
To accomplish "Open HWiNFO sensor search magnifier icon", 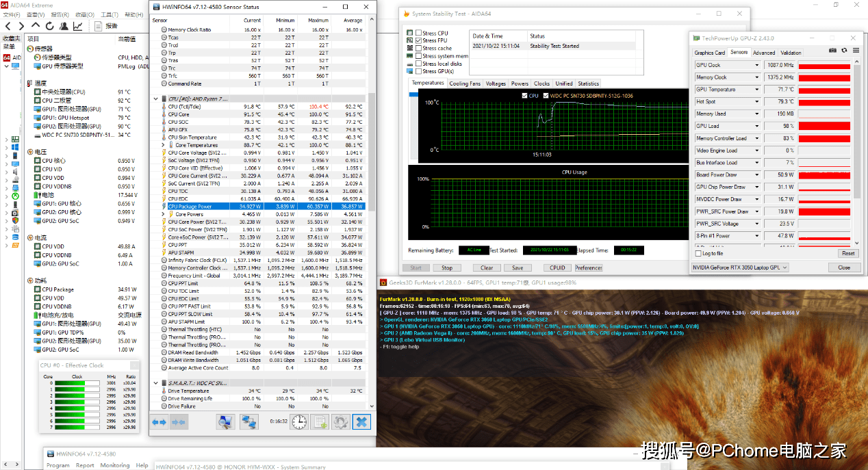I will (225, 422).
